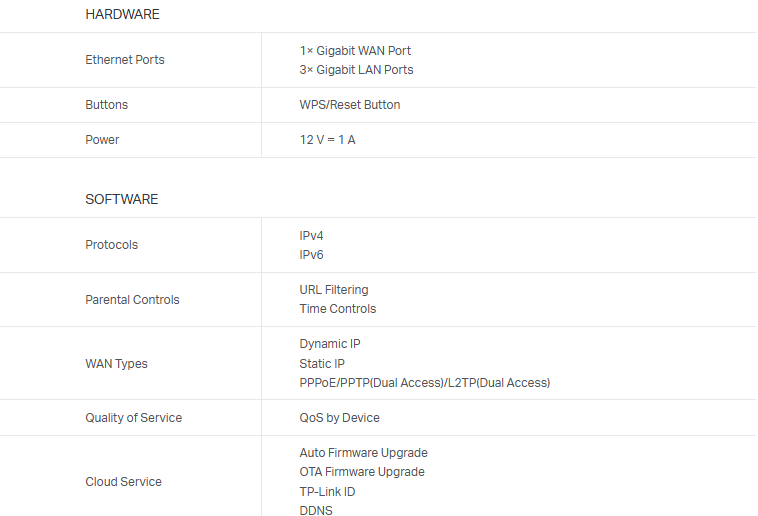Click the "URL Filtering" entry
The height and width of the screenshot is (516, 758).
coord(334,290)
